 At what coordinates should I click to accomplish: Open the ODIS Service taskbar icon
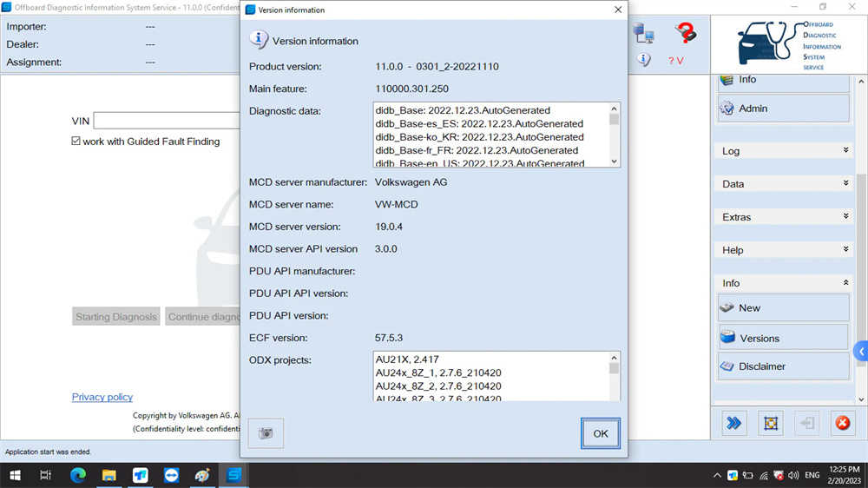tap(234, 475)
